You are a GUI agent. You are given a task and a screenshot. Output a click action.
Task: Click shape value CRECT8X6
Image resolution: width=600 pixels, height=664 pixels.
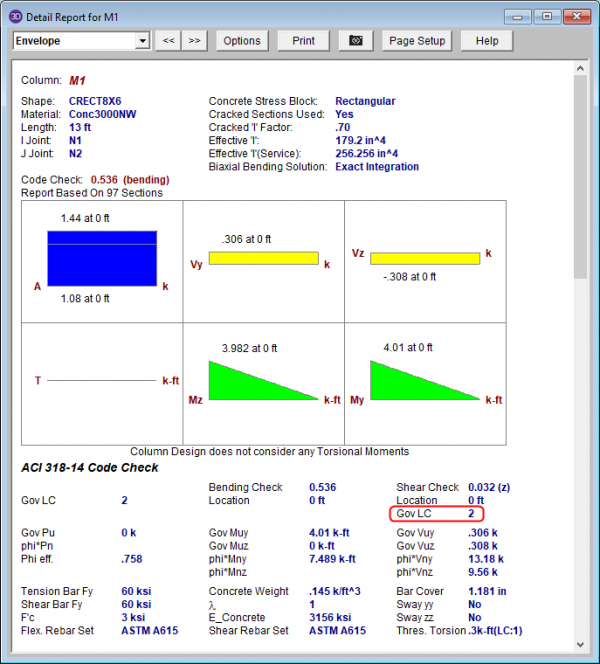click(95, 101)
